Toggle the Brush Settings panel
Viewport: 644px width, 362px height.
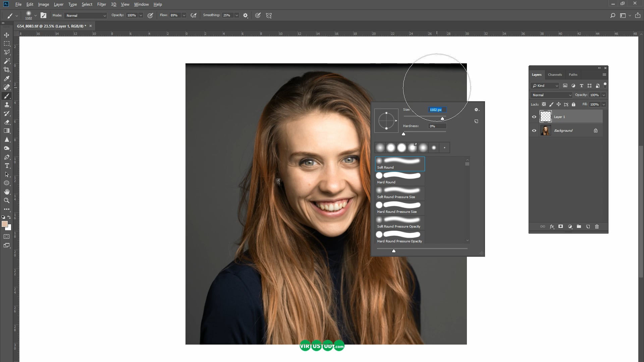click(43, 15)
